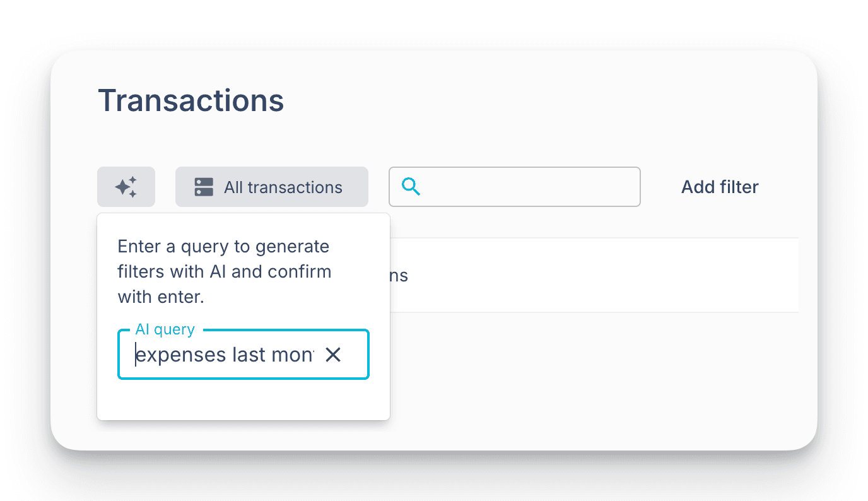
Task: Click the empty area right of the search icon
Action: pyautogui.click(x=530, y=187)
